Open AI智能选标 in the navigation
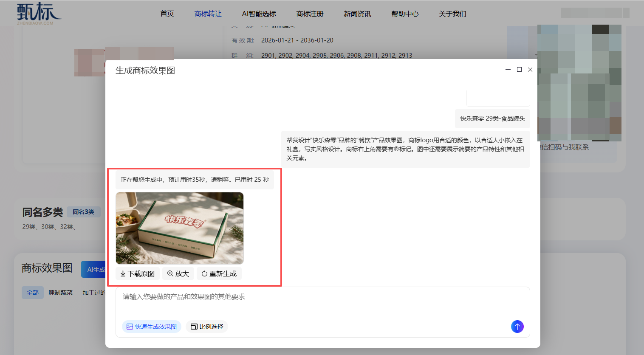 click(259, 14)
